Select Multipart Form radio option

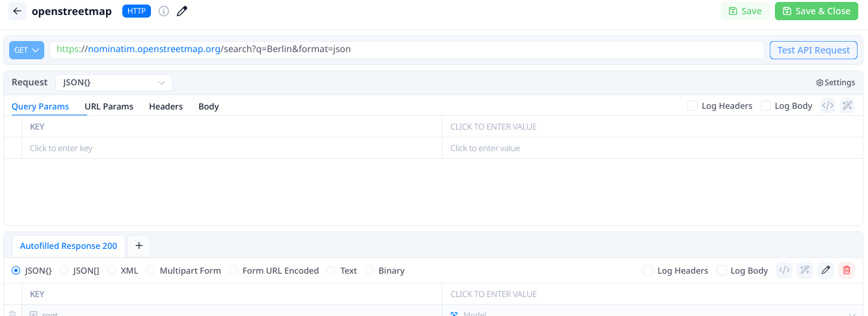[151, 270]
